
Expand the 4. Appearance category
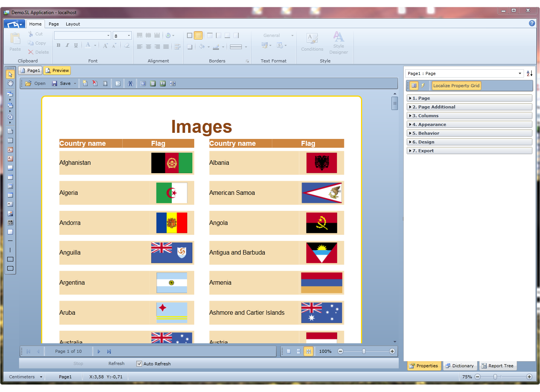pos(469,124)
